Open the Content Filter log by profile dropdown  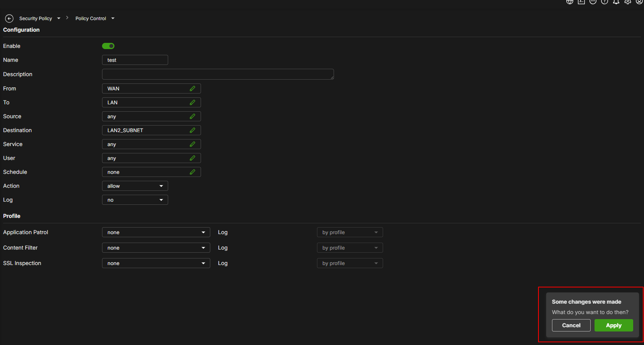(350, 248)
